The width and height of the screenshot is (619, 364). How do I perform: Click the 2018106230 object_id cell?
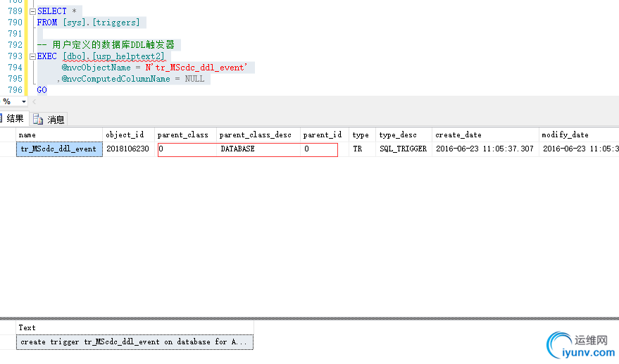(129, 149)
